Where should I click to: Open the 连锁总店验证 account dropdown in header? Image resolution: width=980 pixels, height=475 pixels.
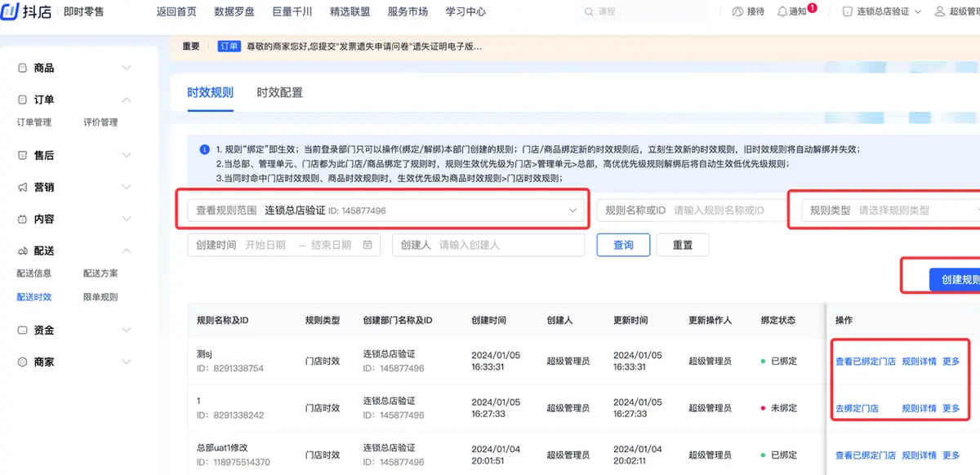882,11
